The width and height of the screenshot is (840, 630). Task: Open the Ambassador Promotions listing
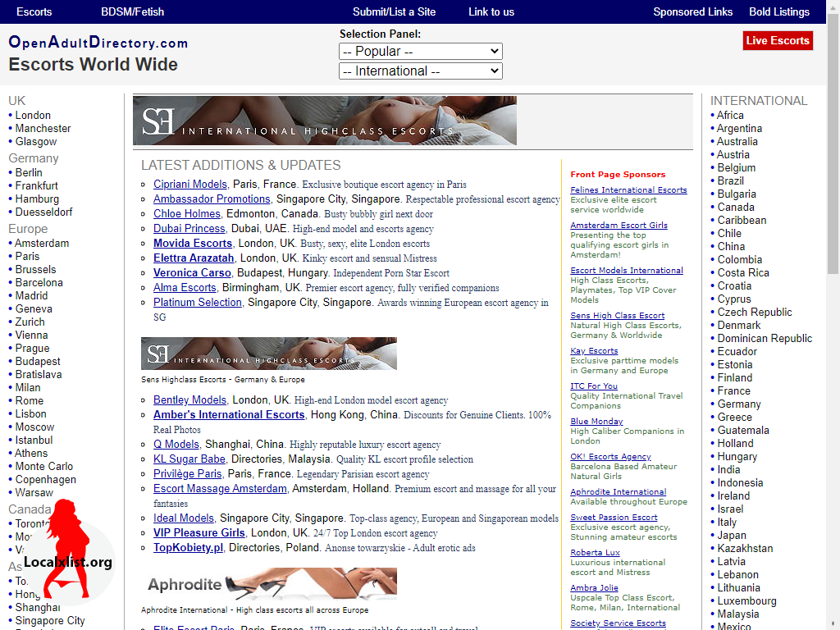click(x=212, y=199)
